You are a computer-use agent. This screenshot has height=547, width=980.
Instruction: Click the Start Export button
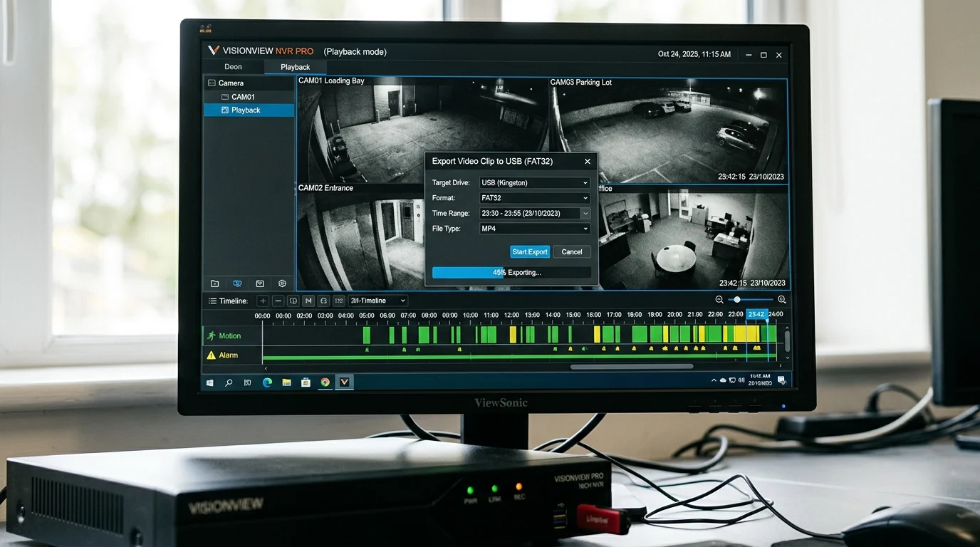[x=530, y=251]
